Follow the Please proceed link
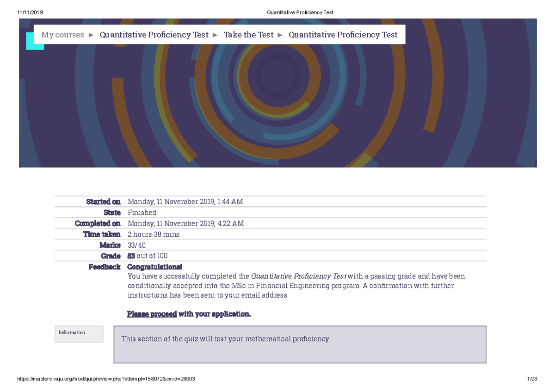555x392 pixels. tap(152, 314)
